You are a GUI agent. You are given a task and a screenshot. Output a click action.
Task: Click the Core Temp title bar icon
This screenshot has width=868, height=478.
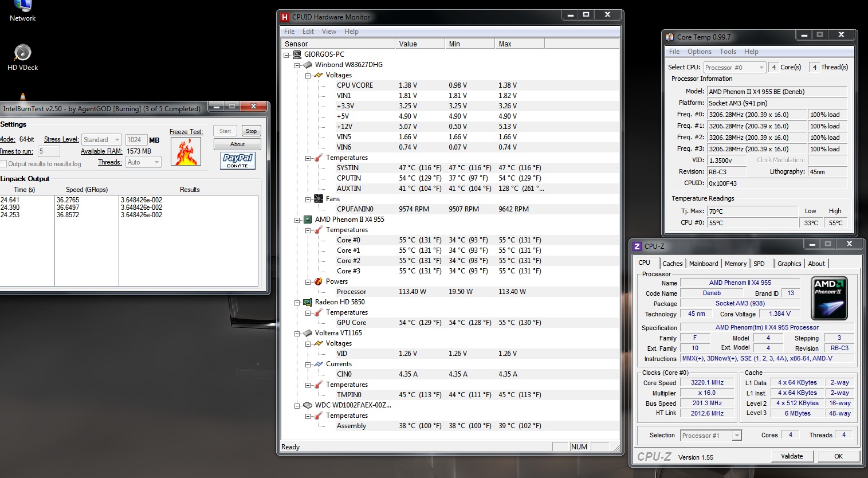pyautogui.click(x=670, y=37)
